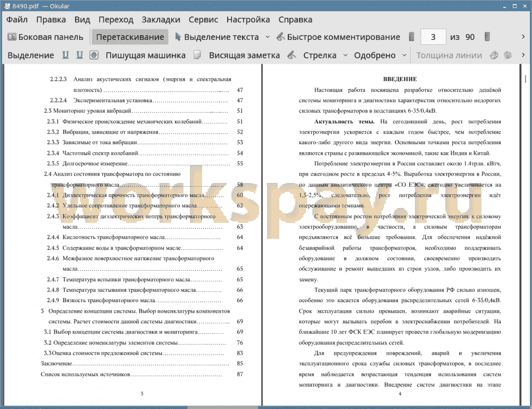This screenshot has height=409, width=532.
Task: Click the second palette icon after Толщина линии
Action: click(x=508, y=55)
